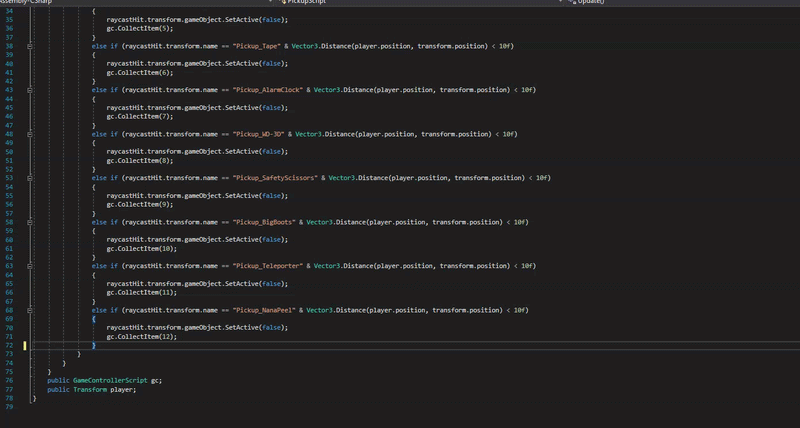Click the highlighted closing brace on line 72

point(94,345)
